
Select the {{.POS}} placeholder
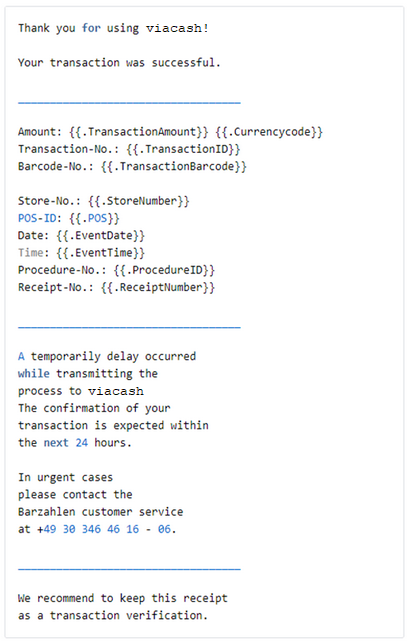(x=94, y=218)
